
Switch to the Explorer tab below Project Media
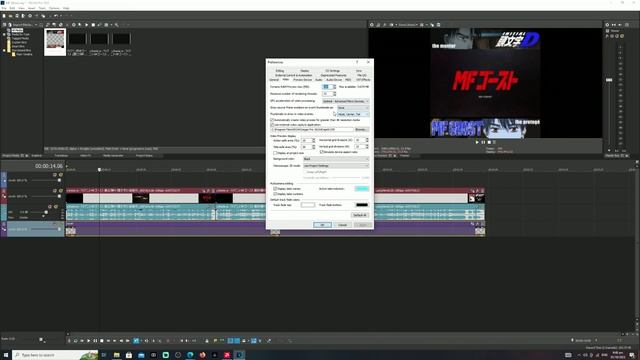click(37, 156)
